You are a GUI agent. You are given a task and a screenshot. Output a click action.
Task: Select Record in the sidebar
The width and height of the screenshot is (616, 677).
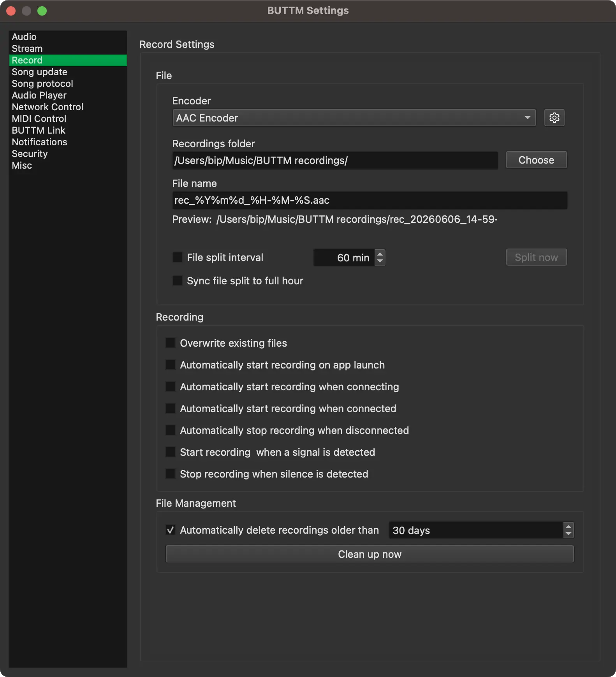pyautogui.click(x=68, y=60)
